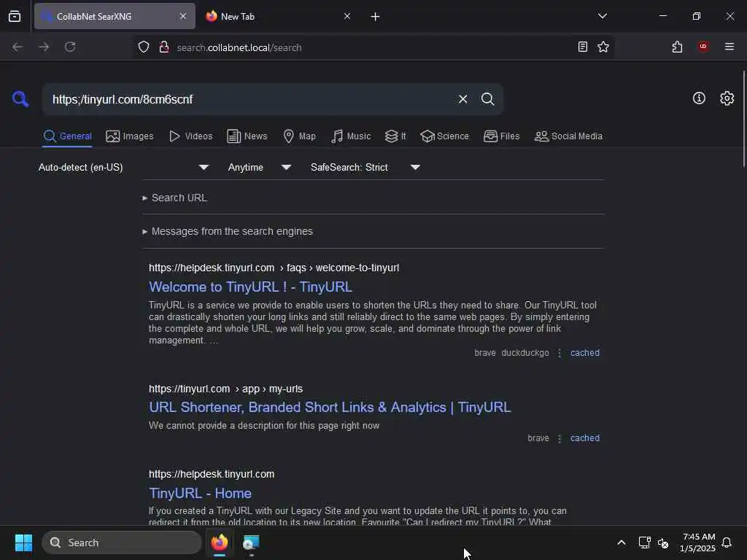747x560 pixels.
Task: Open the Anytime time range dropdown
Action: point(259,167)
